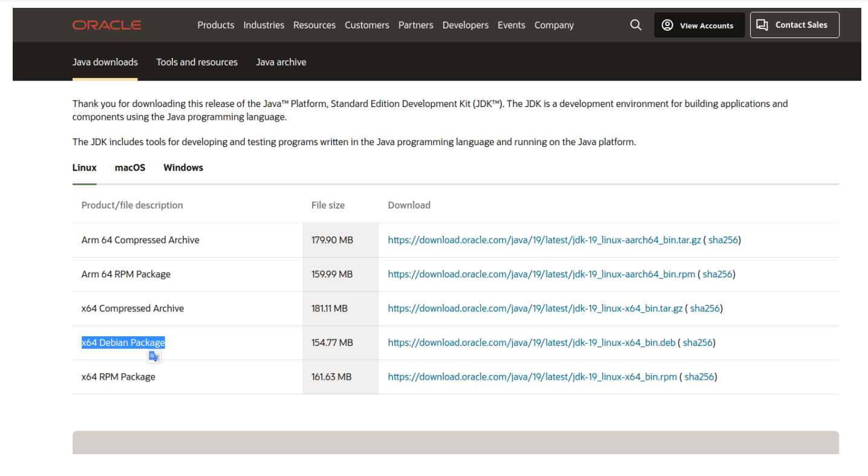Click the translate popup icon below x64 Debian Package
The width and height of the screenshot is (868, 476).
pos(154,356)
